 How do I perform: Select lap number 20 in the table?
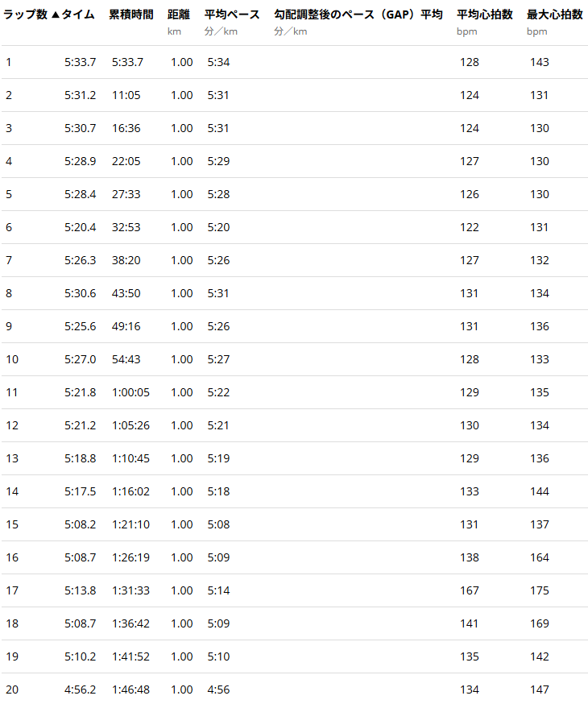(x=11, y=690)
